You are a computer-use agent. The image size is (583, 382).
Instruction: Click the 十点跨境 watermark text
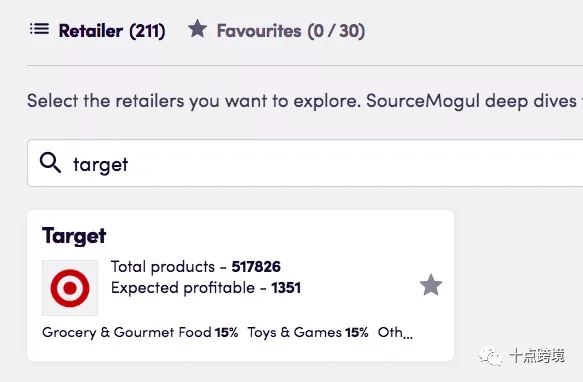click(537, 356)
